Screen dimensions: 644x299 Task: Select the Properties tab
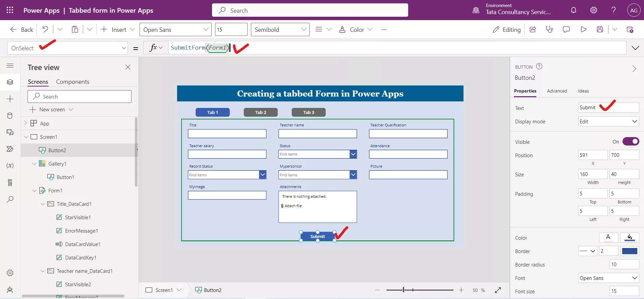coord(525,91)
